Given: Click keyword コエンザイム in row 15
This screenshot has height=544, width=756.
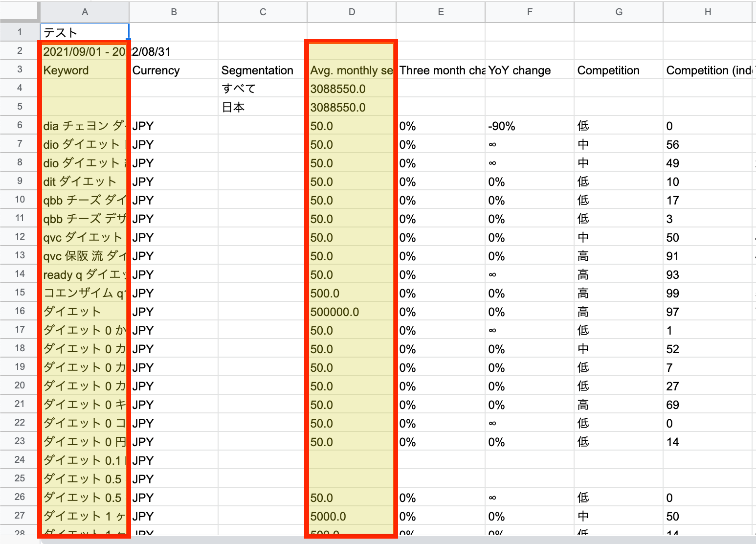Looking at the screenshot, I should (x=85, y=293).
